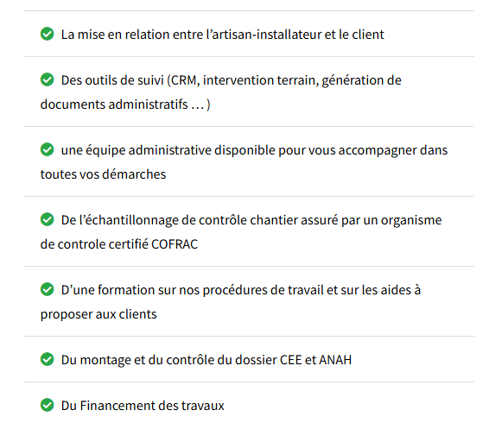Click the checkmark icon before 'une équipe administrative'
The height and width of the screenshot is (448, 489).
tap(48, 149)
